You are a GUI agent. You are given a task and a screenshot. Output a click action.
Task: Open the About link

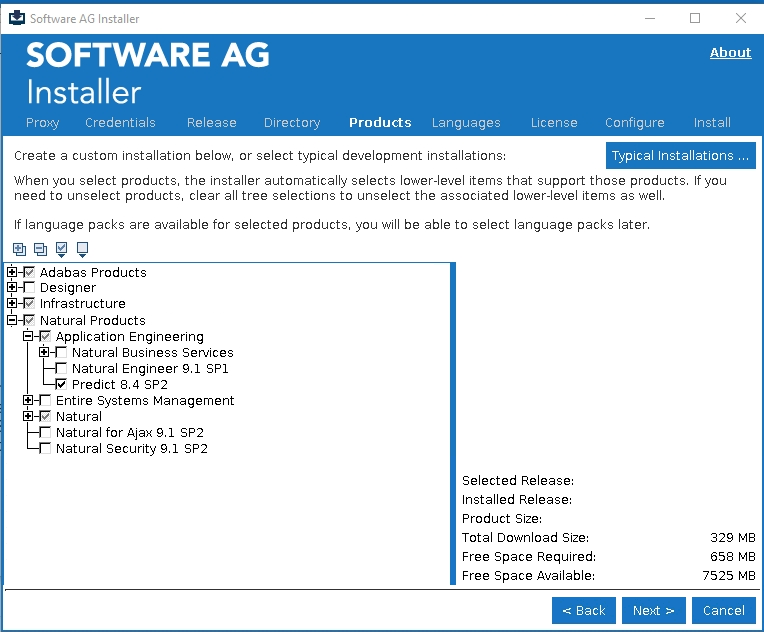[x=730, y=53]
